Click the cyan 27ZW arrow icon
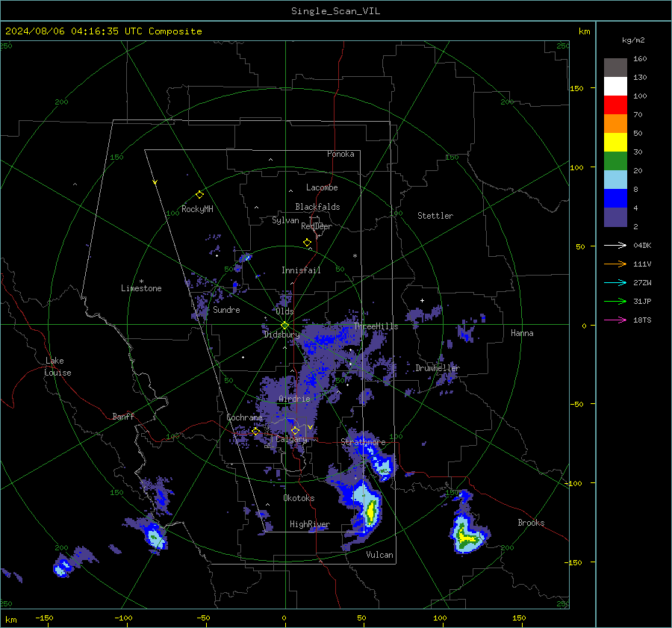This screenshot has width=672, height=628. (x=615, y=282)
